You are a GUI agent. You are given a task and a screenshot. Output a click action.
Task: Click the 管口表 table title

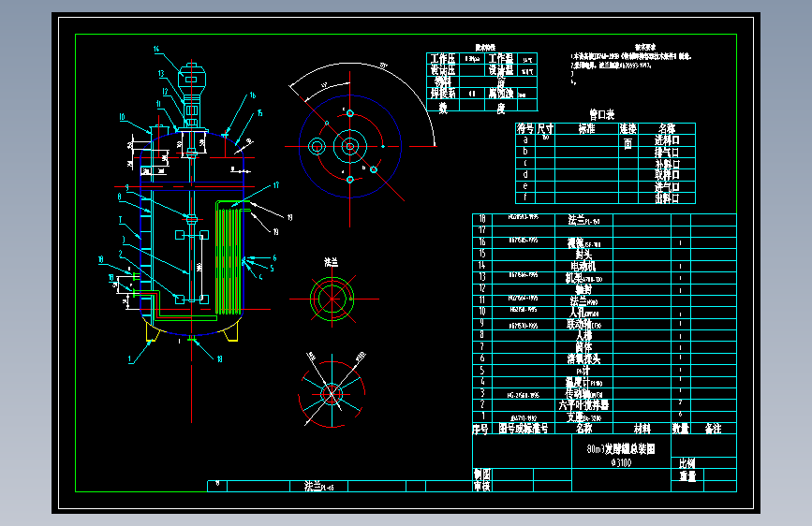[x=602, y=114]
